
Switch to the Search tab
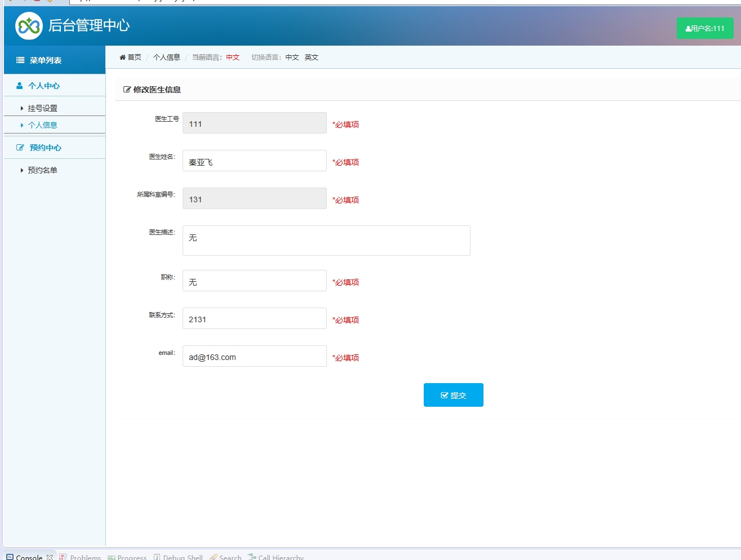[x=225, y=557]
